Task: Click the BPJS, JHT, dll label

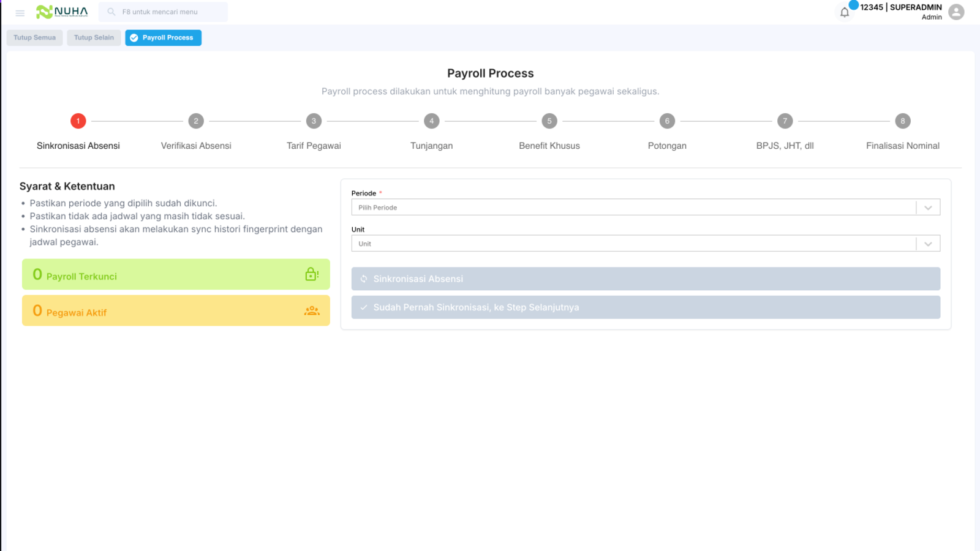Action: click(x=785, y=146)
